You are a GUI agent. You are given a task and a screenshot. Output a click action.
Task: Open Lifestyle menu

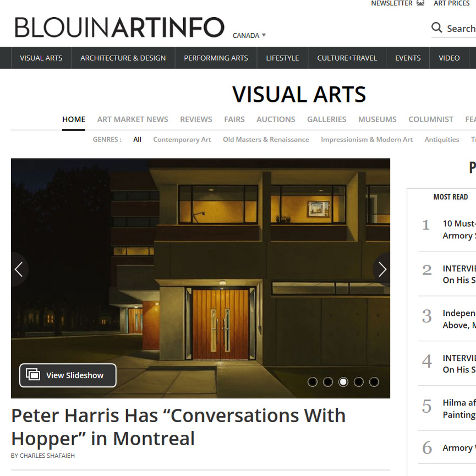(x=282, y=58)
